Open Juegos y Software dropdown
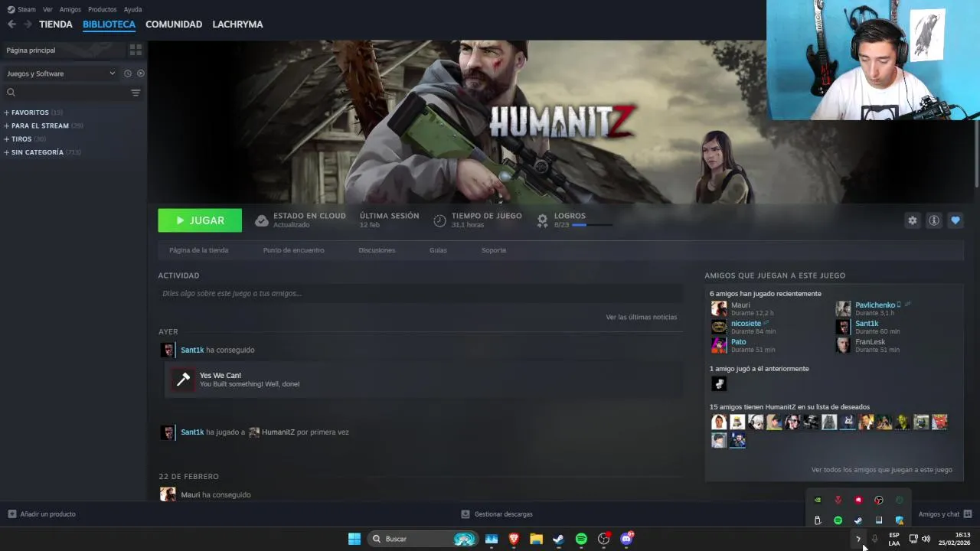 tap(61, 73)
